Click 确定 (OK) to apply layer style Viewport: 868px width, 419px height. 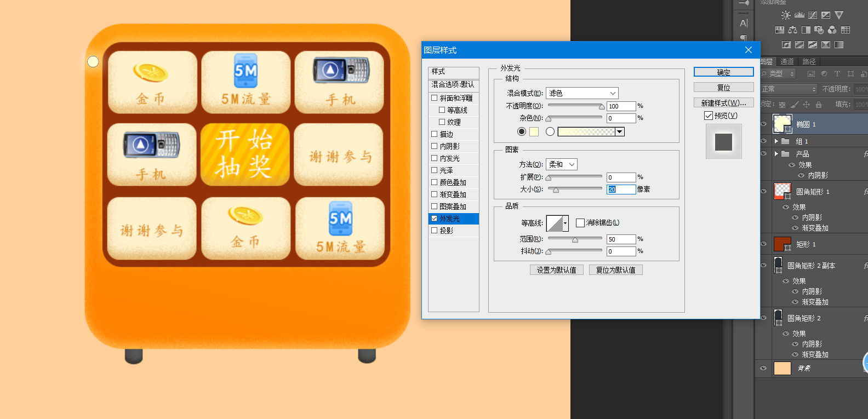coord(724,72)
